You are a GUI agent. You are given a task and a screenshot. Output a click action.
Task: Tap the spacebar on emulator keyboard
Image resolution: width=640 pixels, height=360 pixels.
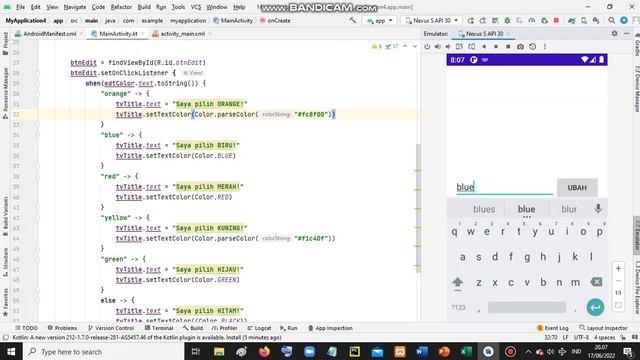point(527,307)
